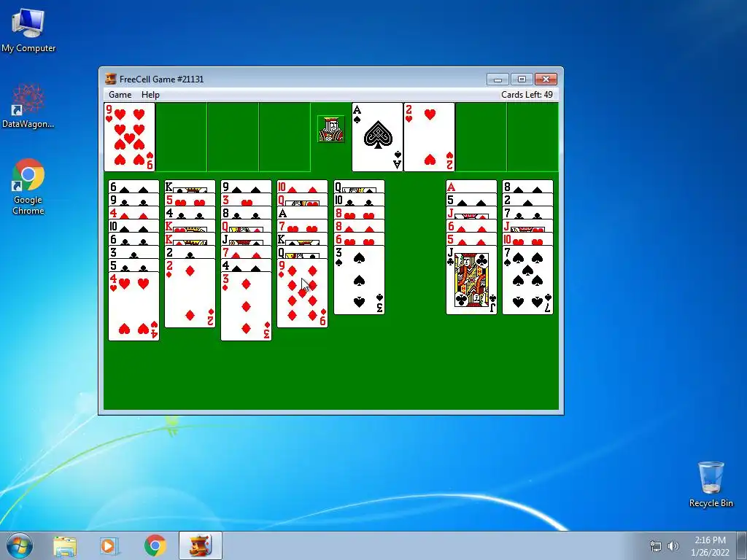Viewport: 747px width, 560px height.
Task: Click the King of spades card
Action: click(x=303, y=239)
